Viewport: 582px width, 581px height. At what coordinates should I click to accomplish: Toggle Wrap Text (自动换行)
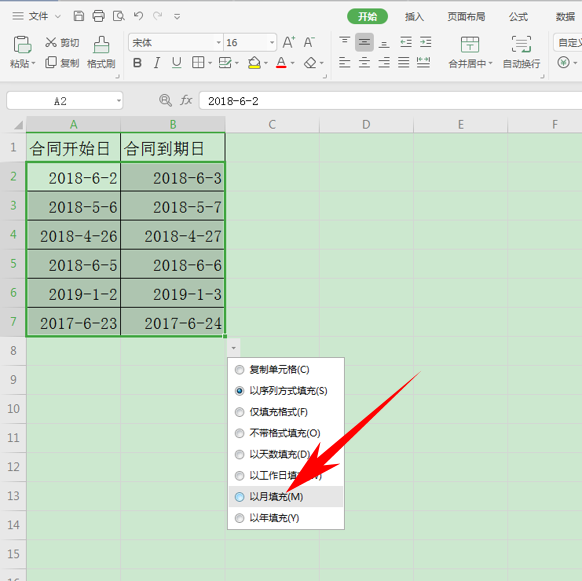click(x=521, y=52)
